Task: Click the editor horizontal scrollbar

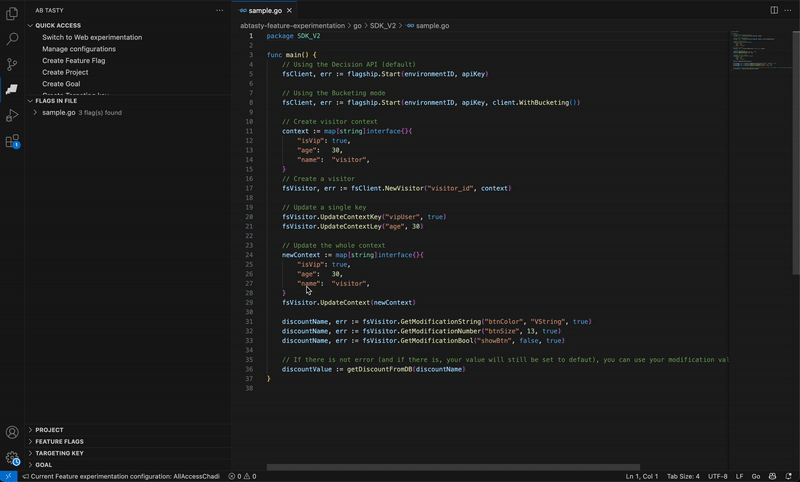Action: pos(452,466)
